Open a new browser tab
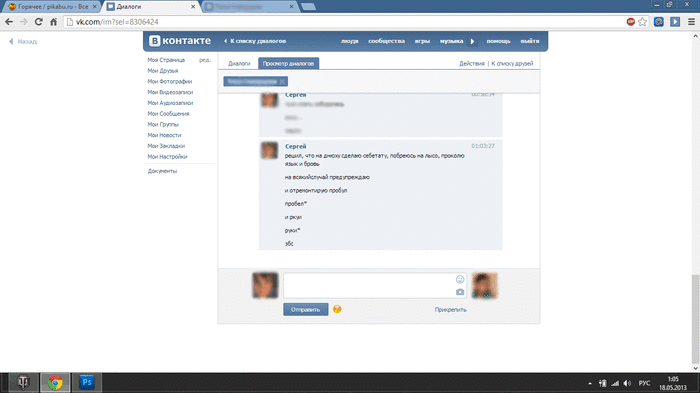700x393 pixels. point(308,7)
